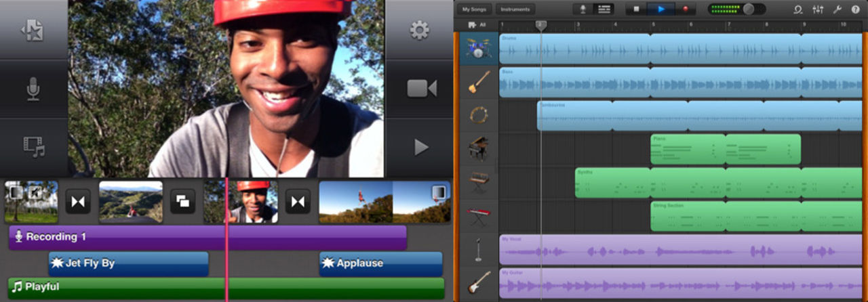Open the iMovie project settings gear
This screenshot has height=302, width=868.
coord(420,30)
